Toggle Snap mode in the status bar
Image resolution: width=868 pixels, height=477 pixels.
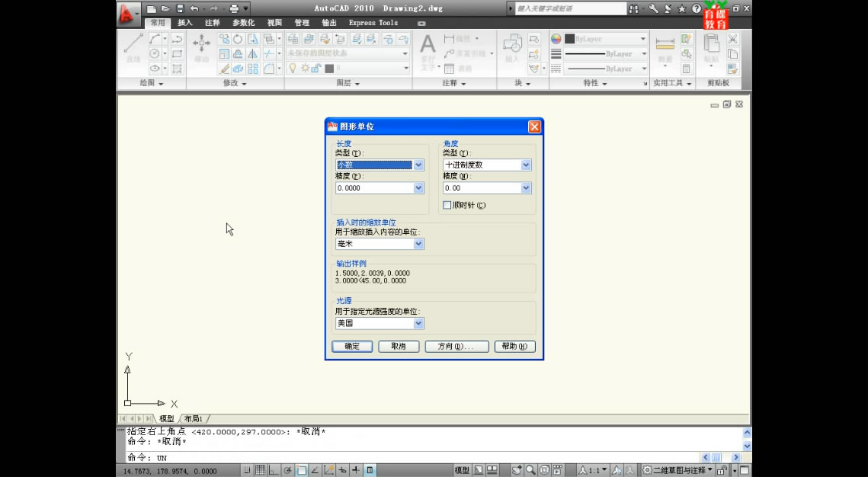point(247,470)
